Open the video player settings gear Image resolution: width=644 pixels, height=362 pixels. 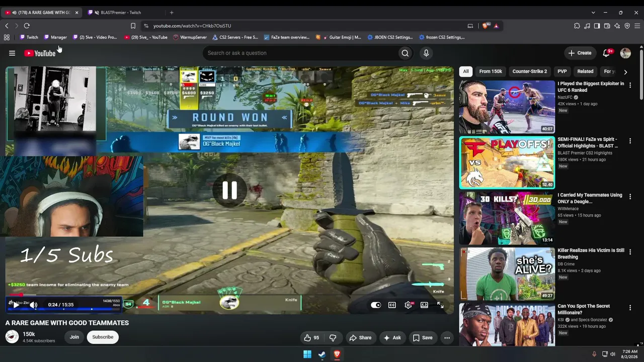pyautogui.click(x=408, y=305)
